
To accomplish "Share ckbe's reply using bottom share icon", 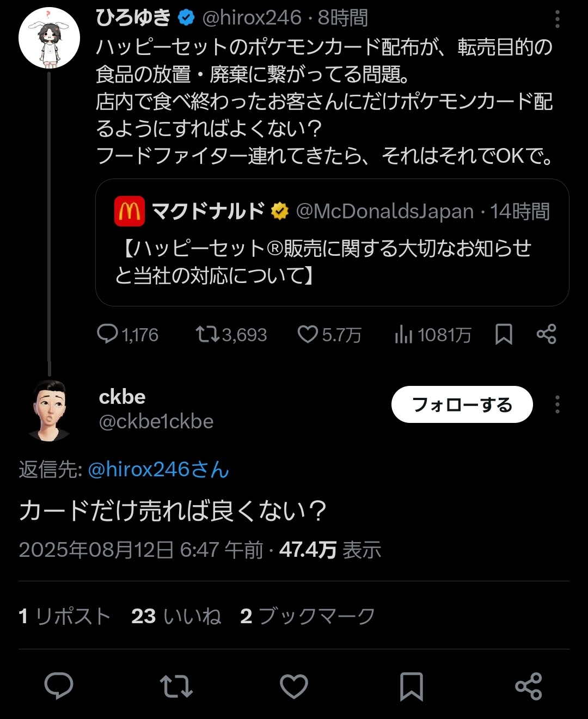I will click(x=528, y=686).
